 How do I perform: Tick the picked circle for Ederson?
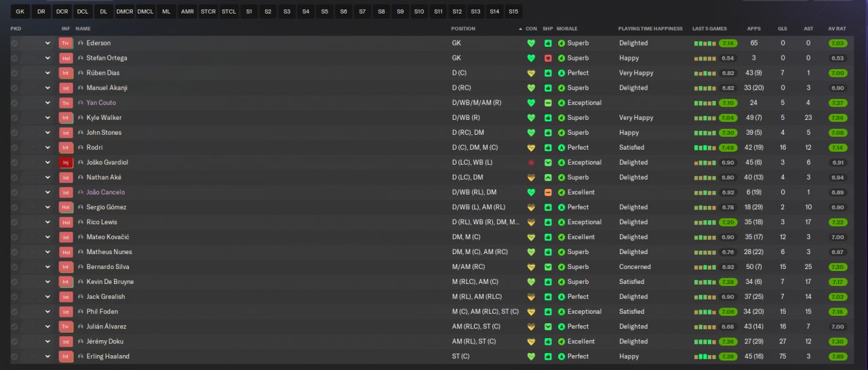(14, 43)
